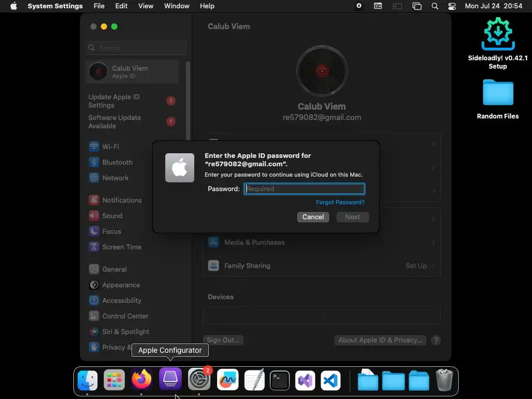The height and width of the screenshot is (399, 532).
Task: Click the Media & Purchases label
Action: pos(255,242)
